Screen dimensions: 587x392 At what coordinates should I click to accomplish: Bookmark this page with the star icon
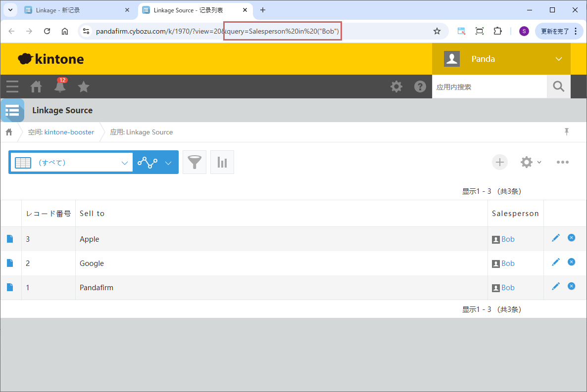(x=437, y=31)
